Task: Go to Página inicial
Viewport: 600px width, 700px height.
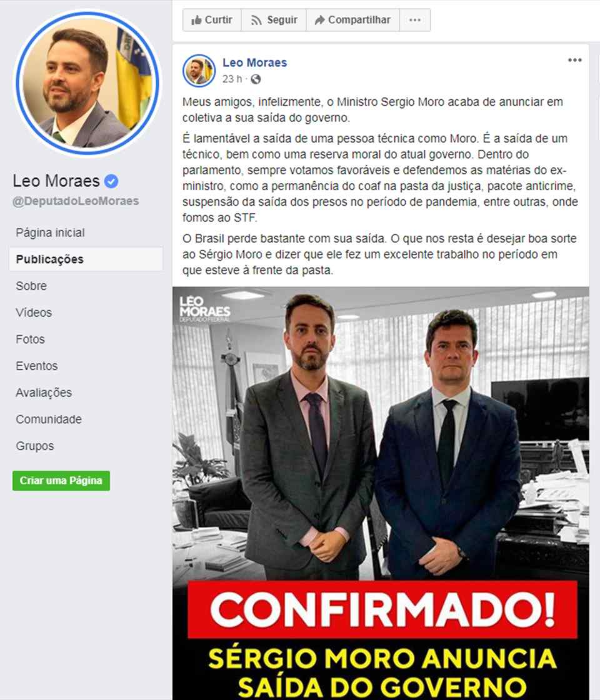Action: pos(50,232)
